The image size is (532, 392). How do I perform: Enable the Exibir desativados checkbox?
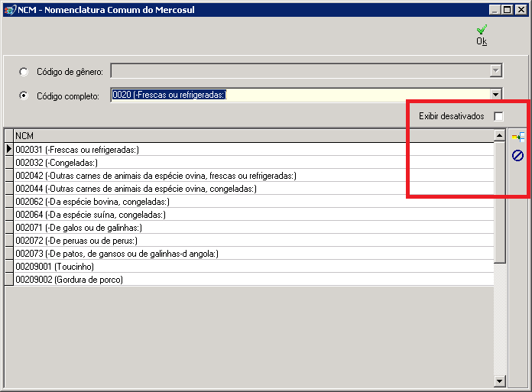pyautogui.click(x=498, y=116)
